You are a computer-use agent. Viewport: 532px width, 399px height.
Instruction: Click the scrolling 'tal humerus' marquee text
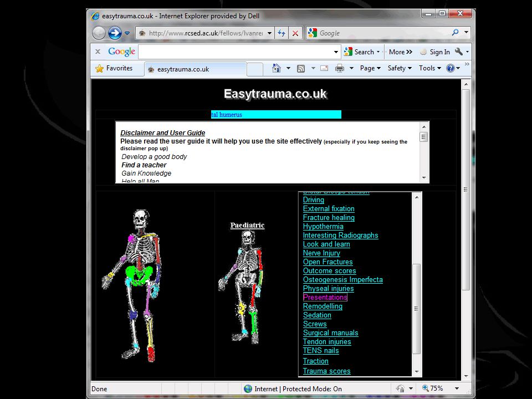pyautogui.click(x=226, y=115)
